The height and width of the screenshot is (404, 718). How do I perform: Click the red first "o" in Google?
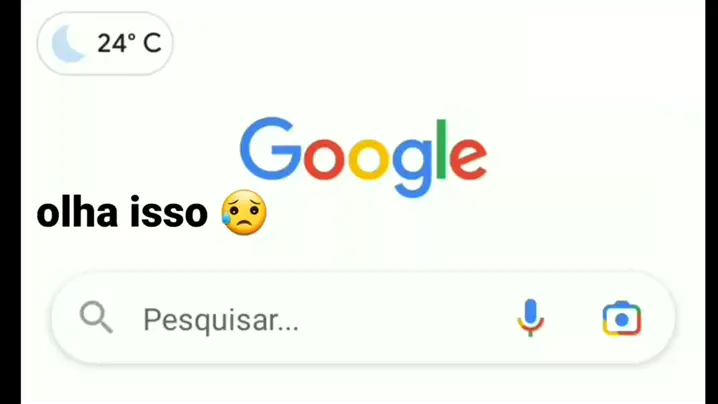coord(324,159)
